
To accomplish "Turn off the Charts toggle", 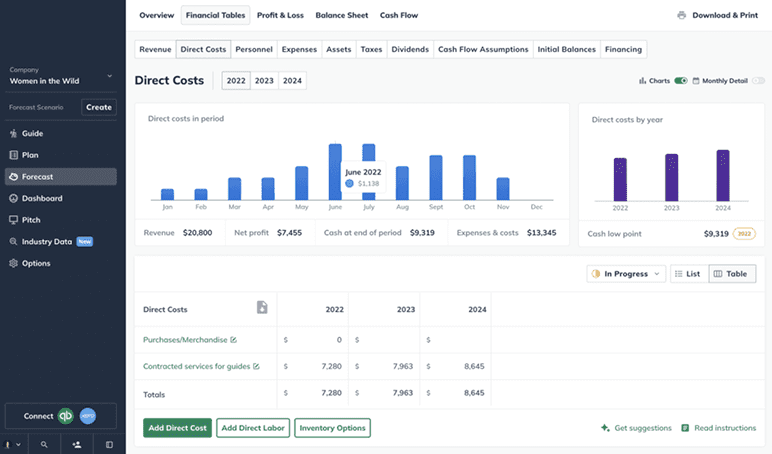I will (681, 81).
